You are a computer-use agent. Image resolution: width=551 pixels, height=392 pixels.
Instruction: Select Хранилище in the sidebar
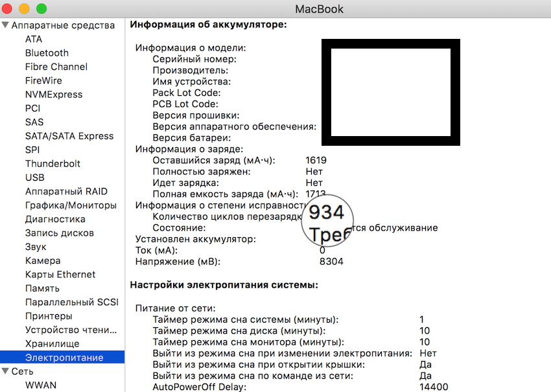pyautogui.click(x=53, y=343)
